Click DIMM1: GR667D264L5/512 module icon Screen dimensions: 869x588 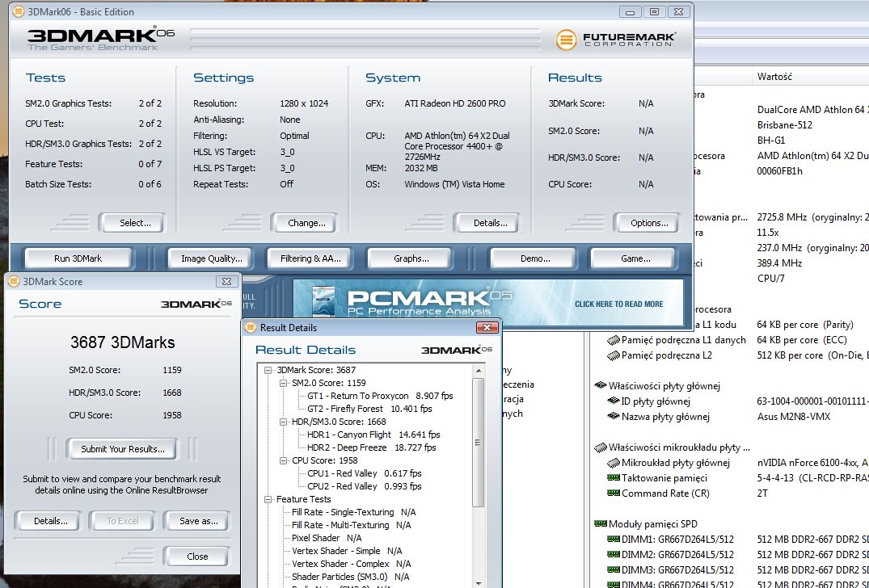point(613,540)
